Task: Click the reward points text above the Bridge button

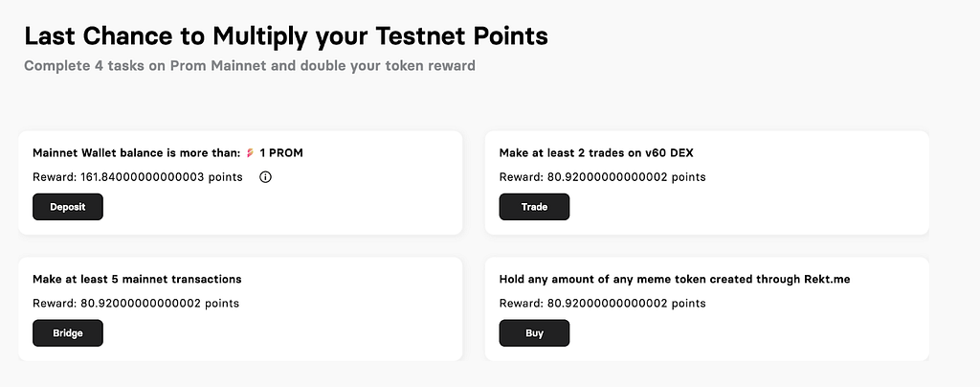Action: click(x=136, y=304)
